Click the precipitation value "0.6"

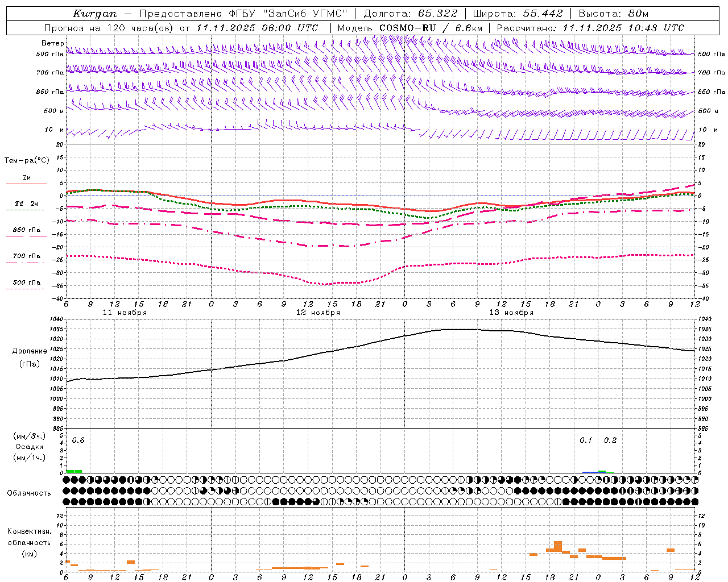[78, 440]
